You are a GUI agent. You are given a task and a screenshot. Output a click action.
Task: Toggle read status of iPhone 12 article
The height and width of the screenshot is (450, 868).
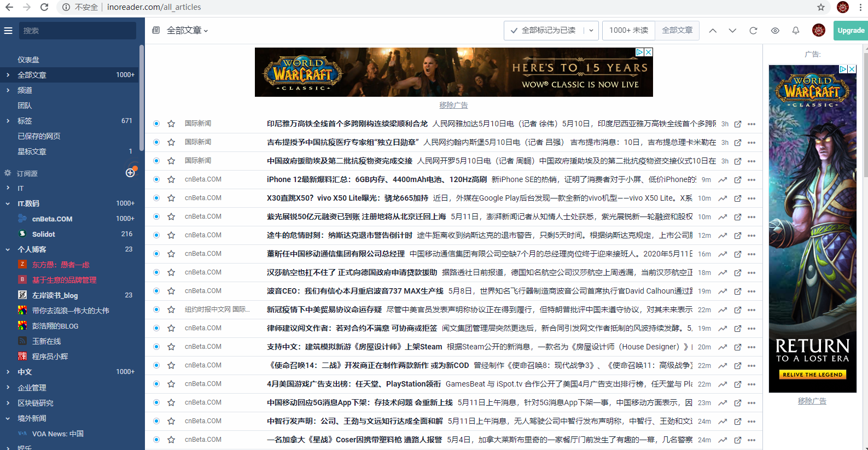click(x=156, y=179)
